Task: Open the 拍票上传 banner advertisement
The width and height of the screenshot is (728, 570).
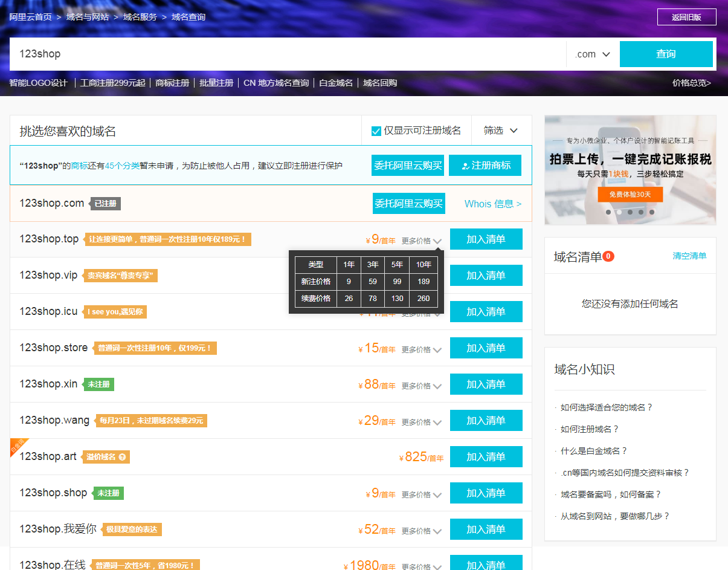Action: 630,170
